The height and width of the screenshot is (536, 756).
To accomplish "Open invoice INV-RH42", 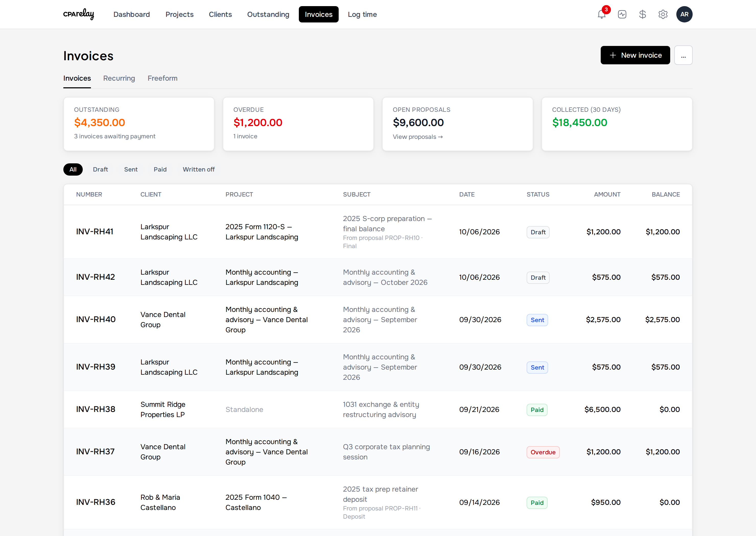I will [x=96, y=277].
